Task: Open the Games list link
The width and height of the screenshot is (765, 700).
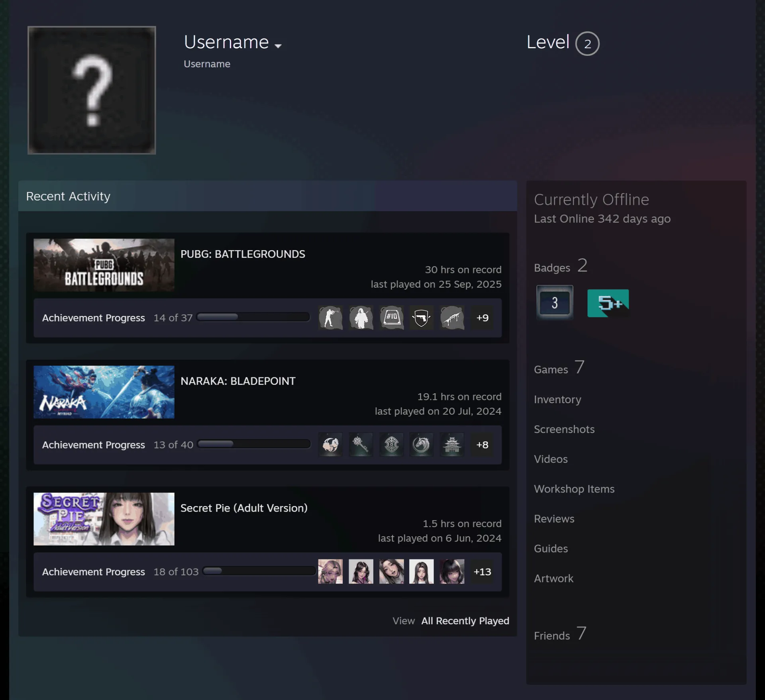Action: pyautogui.click(x=559, y=367)
